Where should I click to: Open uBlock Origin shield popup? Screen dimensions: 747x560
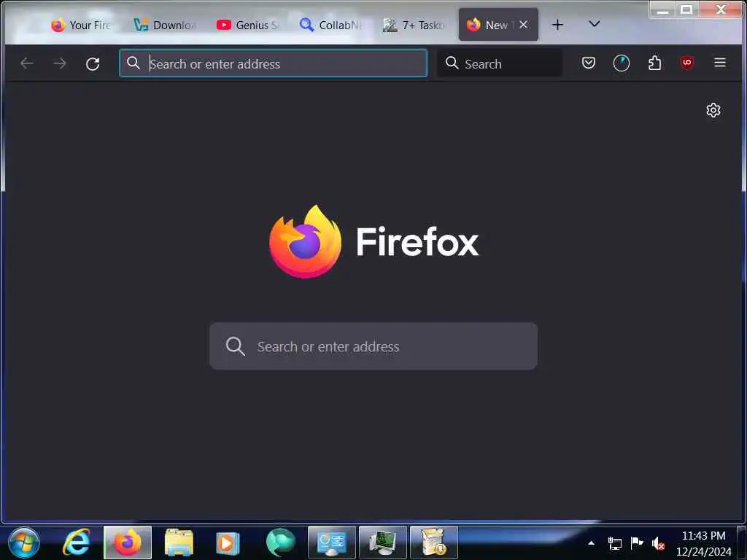(x=687, y=63)
